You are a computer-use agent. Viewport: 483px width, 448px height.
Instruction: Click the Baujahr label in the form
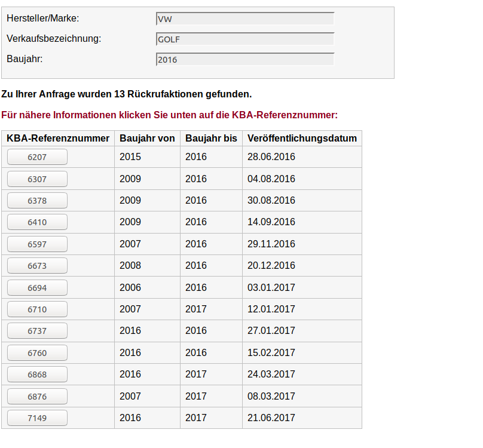(25, 59)
